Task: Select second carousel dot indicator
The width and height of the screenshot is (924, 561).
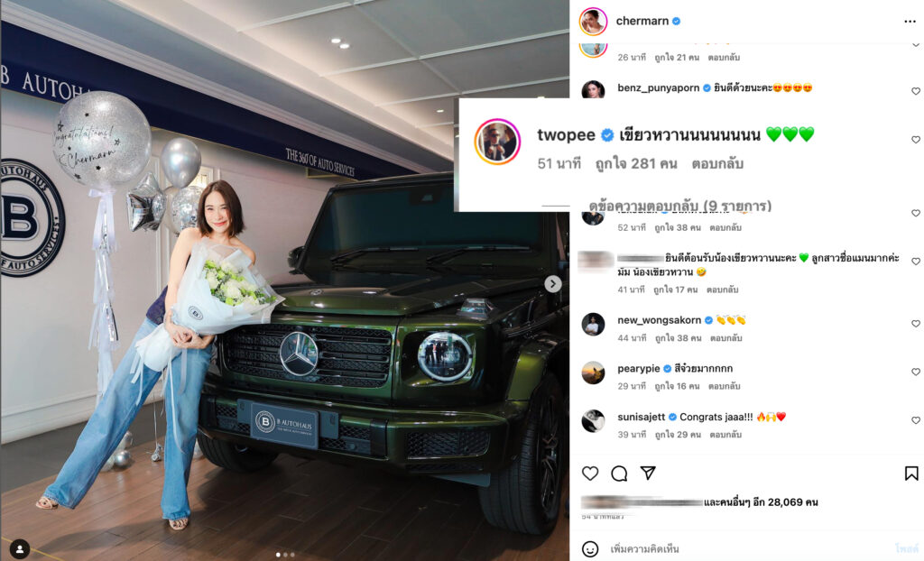Action: click(285, 555)
